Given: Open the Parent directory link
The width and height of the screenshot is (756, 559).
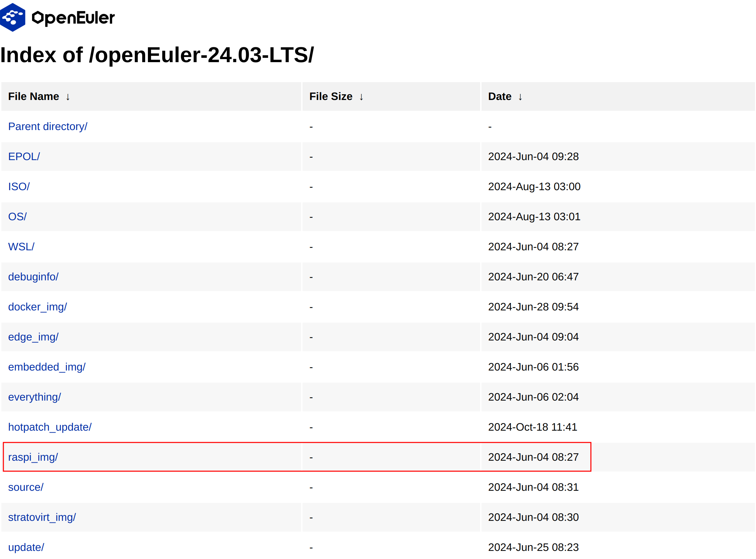Looking at the screenshot, I should [48, 127].
